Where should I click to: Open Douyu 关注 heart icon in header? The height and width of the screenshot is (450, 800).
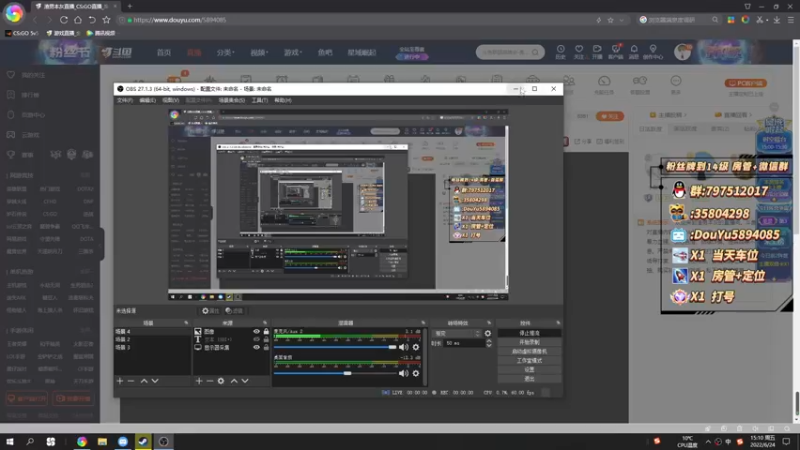pyautogui.click(x=579, y=52)
